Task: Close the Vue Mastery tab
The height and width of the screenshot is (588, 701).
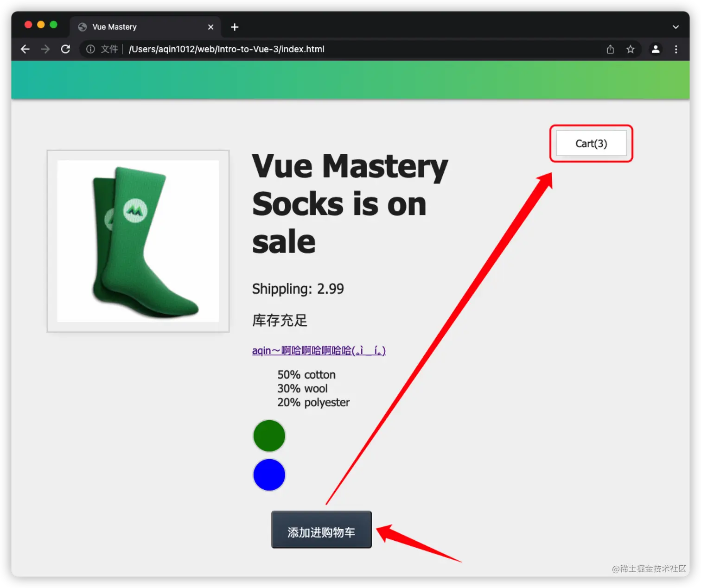Action: point(210,27)
